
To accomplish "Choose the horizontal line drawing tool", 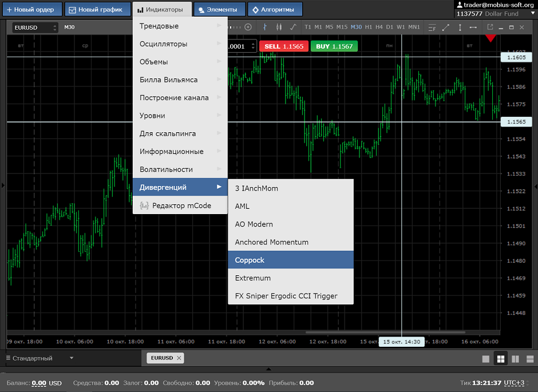I will pos(473,27).
